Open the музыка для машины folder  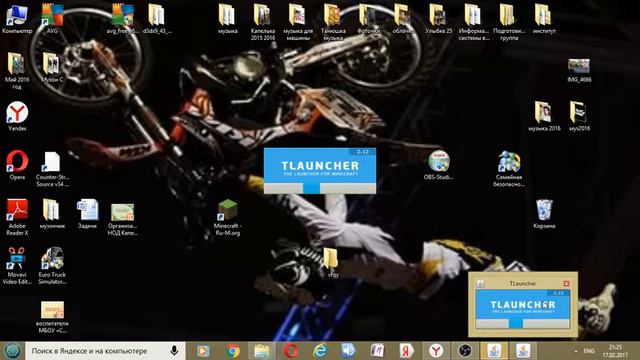(298, 22)
